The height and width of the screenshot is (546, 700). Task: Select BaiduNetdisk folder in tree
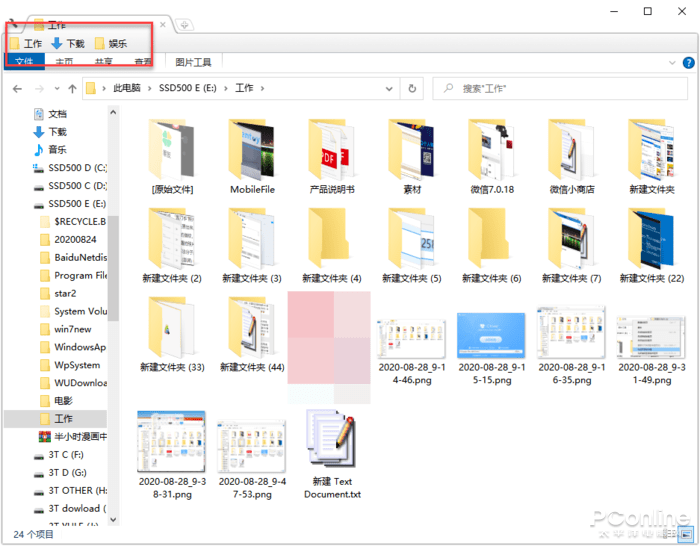[x=73, y=258]
